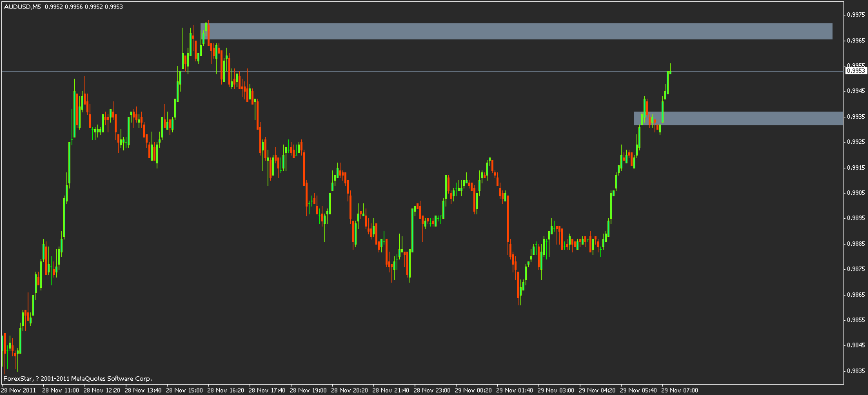Click the 0.9835 price scale label
The height and width of the screenshot is (395, 868).
[x=855, y=371]
